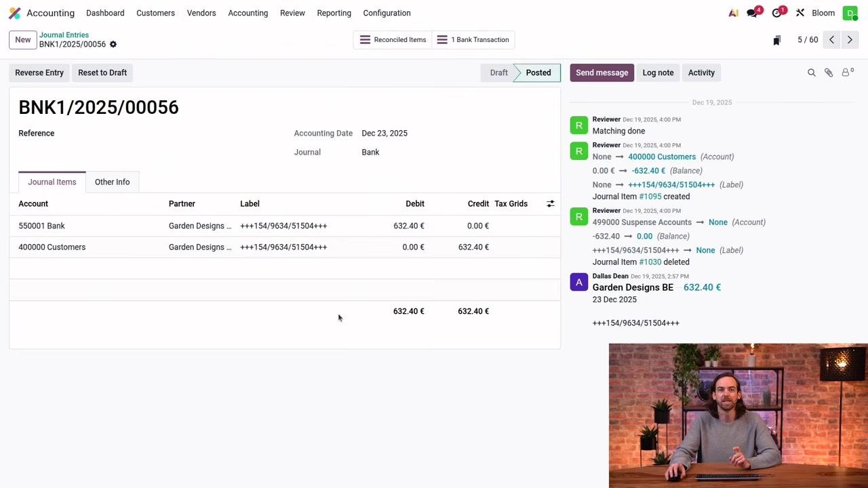Open the gear actions menu beside BNK1/2025/00056
The height and width of the screenshot is (488, 868).
tap(113, 45)
